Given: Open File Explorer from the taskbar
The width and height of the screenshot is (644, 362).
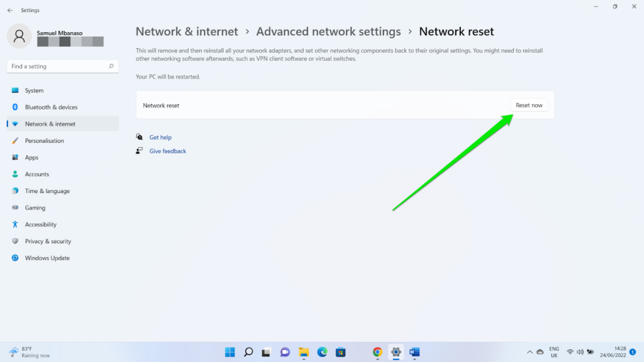Looking at the screenshot, I should point(303,352).
